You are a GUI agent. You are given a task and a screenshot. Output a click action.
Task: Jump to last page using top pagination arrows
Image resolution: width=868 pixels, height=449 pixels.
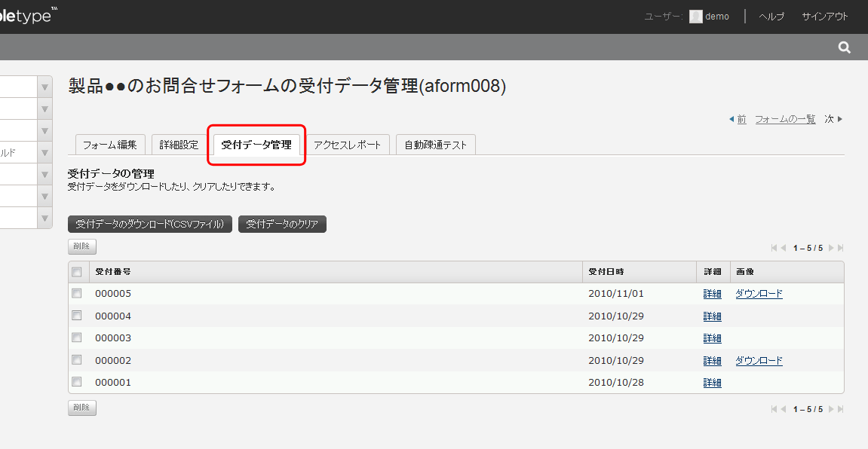tap(840, 247)
